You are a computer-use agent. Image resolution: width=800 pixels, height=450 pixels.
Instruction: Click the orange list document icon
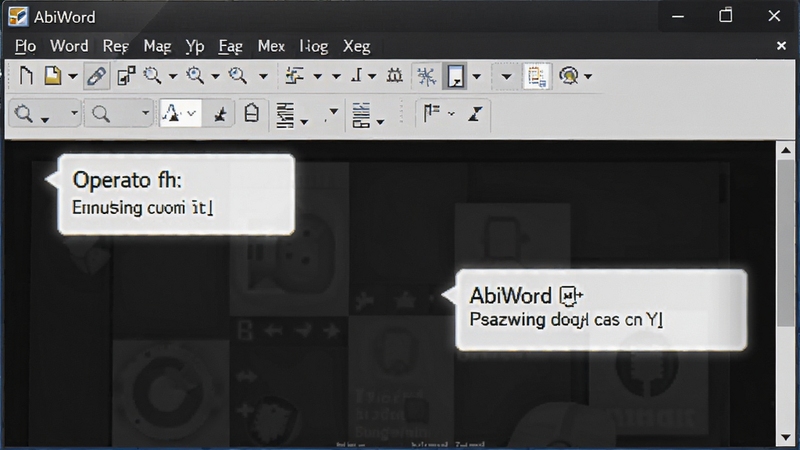536,77
